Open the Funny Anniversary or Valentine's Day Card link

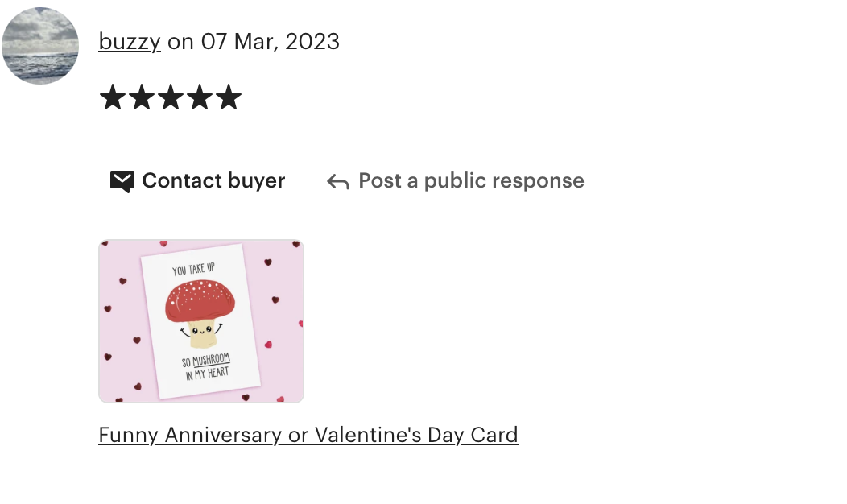pyautogui.click(x=308, y=435)
